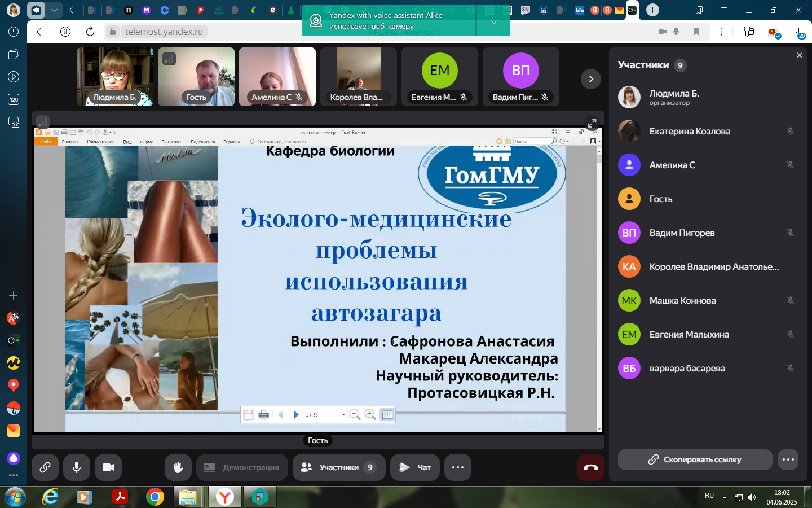Open Yandex Maps pin in the sidebar
Viewport: 812px width, 508px height.
tap(14, 386)
